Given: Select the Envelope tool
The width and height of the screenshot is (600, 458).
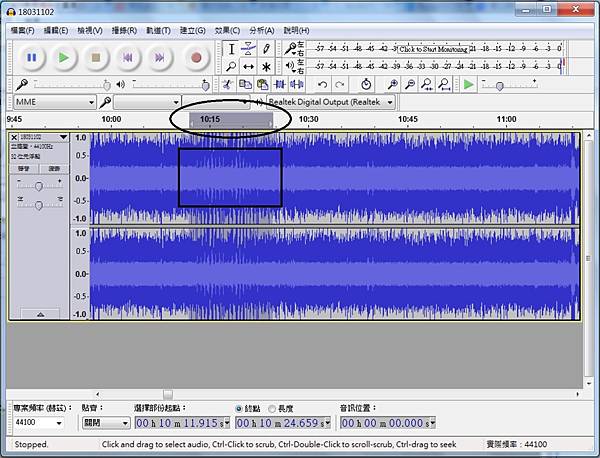Looking at the screenshot, I should coord(249,48).
